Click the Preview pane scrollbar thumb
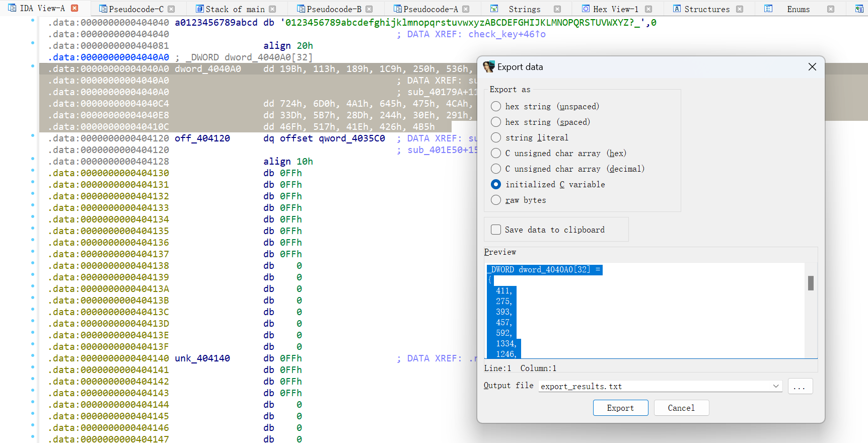This screenshot has width=868, height=443. [x=811, y=283]
